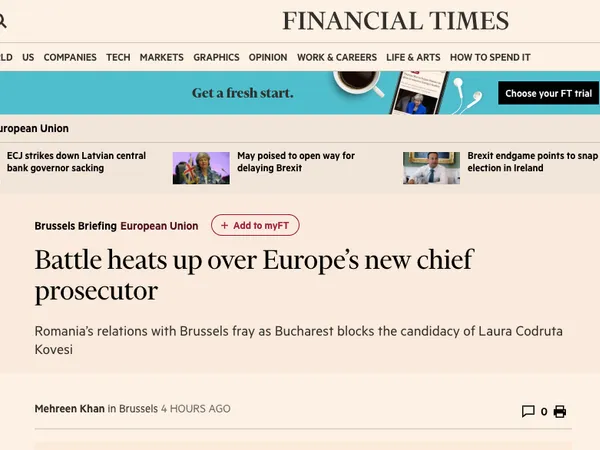Open author Mehreen Khan's page
600x450 pixels.
pos(69,409)
